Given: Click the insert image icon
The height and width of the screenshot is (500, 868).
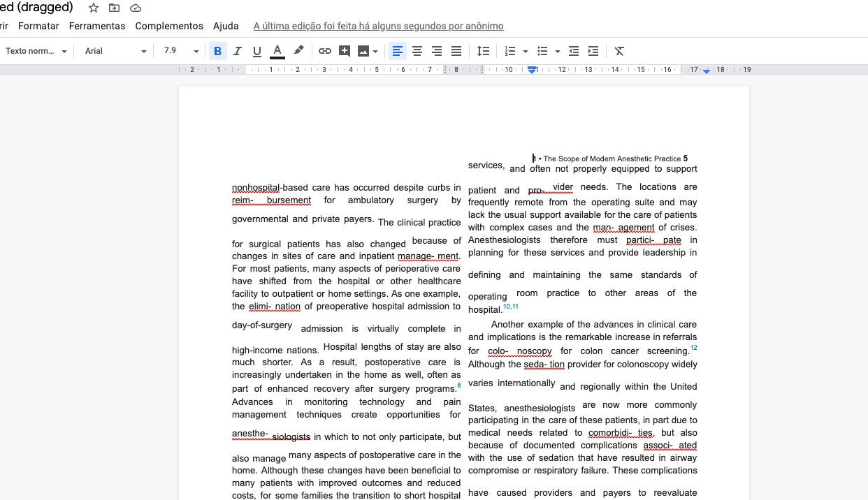Looking at the screenshot, I should [x=363, y=51].
